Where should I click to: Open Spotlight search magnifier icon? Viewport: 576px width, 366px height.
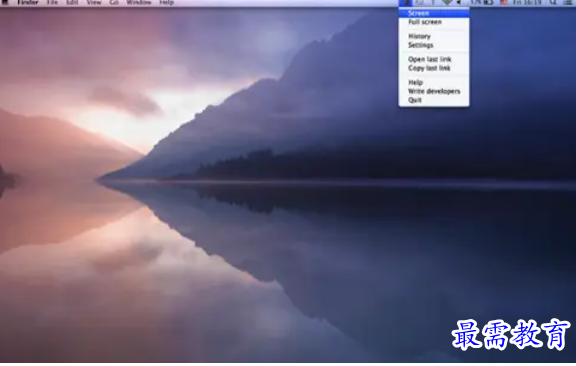[x=553, y=3]
